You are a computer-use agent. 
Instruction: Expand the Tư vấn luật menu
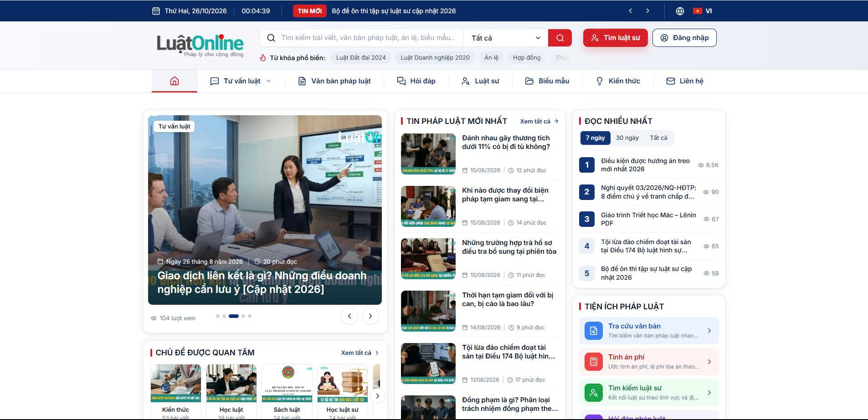coord(241,81)
